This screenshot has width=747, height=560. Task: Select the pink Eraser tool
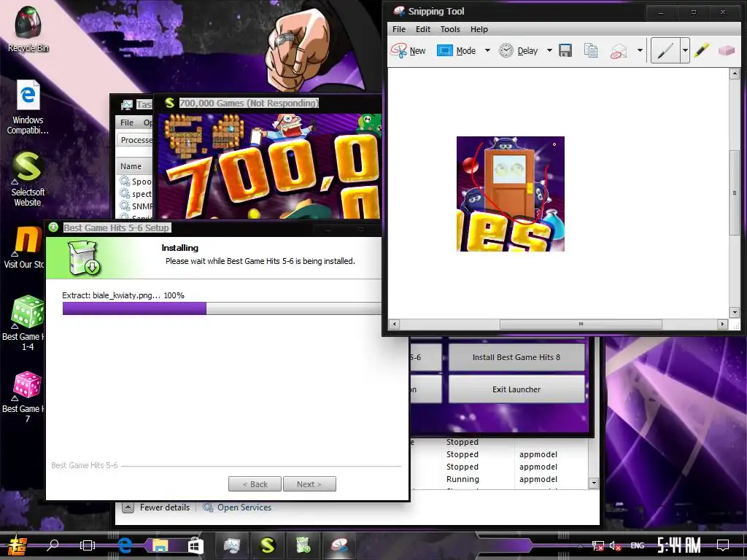(x=726, y=50)
